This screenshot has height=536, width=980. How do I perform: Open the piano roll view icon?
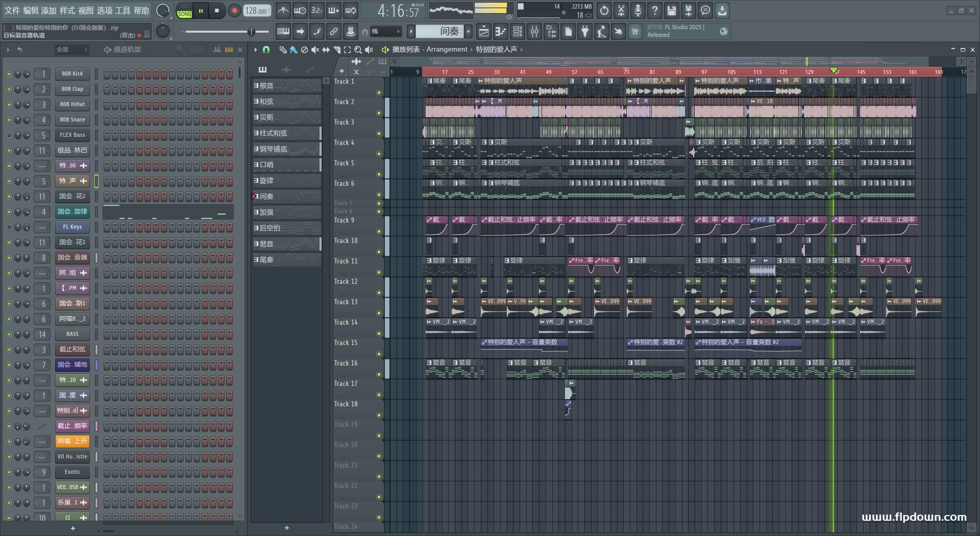point(500,32)
